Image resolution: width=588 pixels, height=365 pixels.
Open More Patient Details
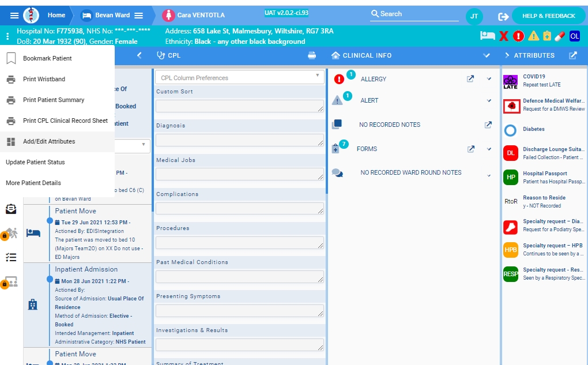(x=58, y=183)
